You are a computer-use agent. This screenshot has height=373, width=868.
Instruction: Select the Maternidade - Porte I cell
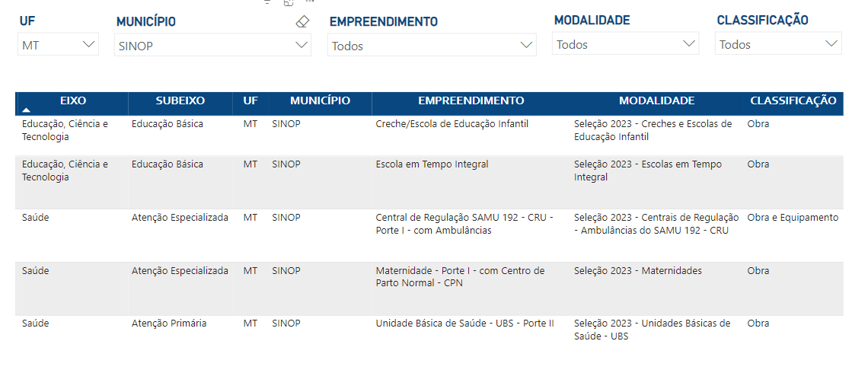[460, 276]
